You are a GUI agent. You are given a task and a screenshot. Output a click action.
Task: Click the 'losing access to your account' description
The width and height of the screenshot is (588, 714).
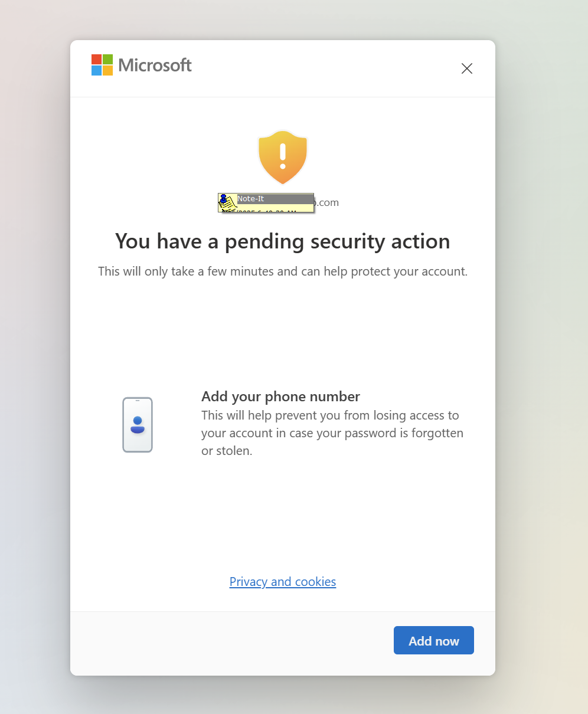point(332,433)
